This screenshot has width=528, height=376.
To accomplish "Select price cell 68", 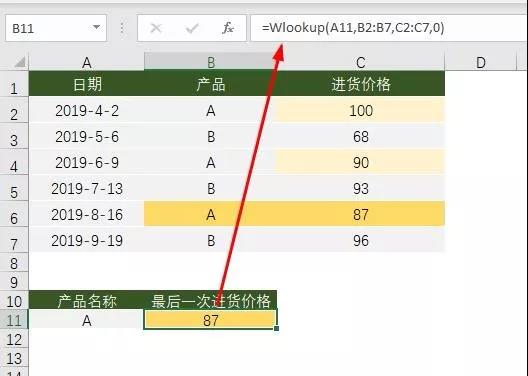I will coord(361,136).
